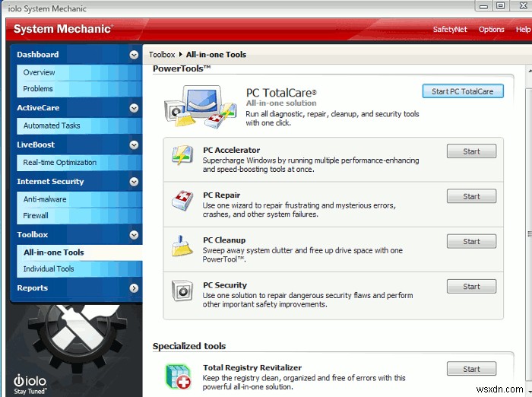
Task: Start the Total Registry Revitalizer
Action: 471,369
